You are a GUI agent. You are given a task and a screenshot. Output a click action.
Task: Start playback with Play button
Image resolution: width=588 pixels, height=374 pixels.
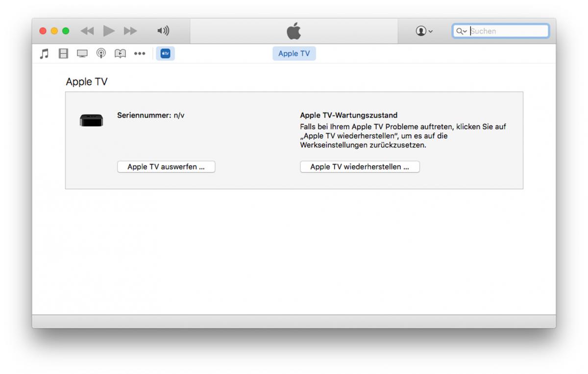(x=109, y=31)
